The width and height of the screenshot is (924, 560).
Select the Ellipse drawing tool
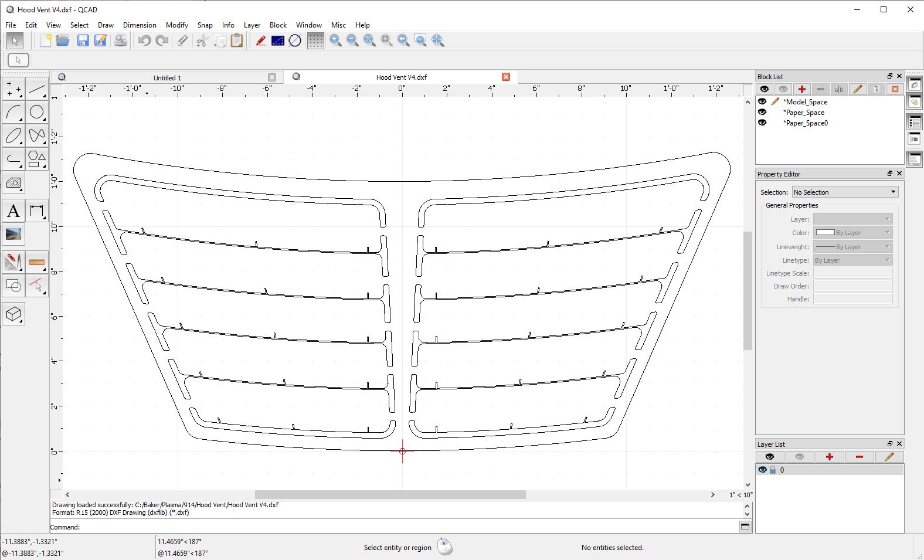pyautogui.click(x=13, y=135)
